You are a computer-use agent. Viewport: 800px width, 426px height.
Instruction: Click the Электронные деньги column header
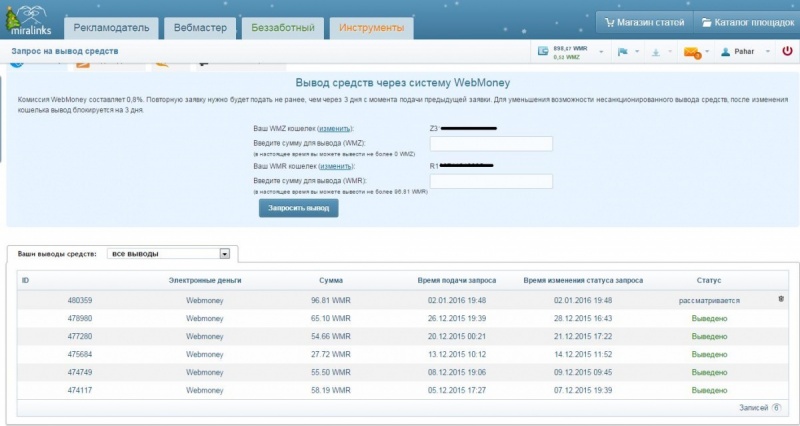point(205,281)
